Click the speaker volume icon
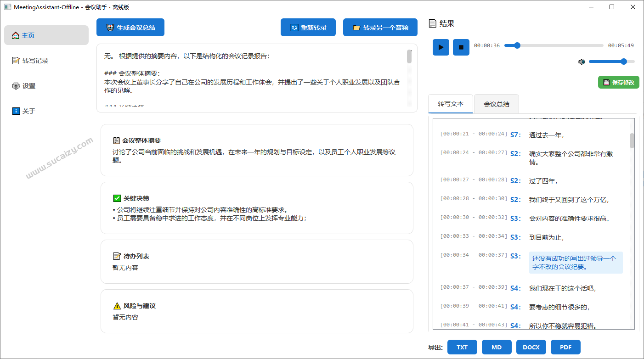The image size is (644, 359). [x=582, y=61]
